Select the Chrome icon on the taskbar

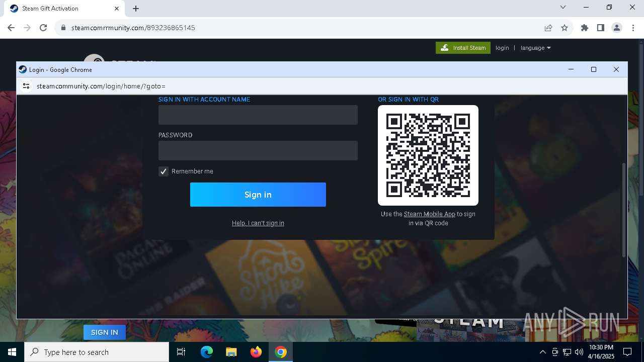pos(281,352)
